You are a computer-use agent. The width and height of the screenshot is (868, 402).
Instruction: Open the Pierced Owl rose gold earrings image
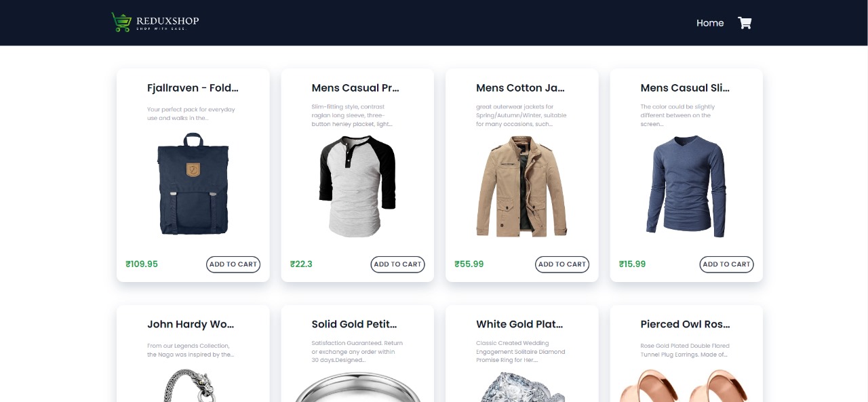click(x=686, y=386)
